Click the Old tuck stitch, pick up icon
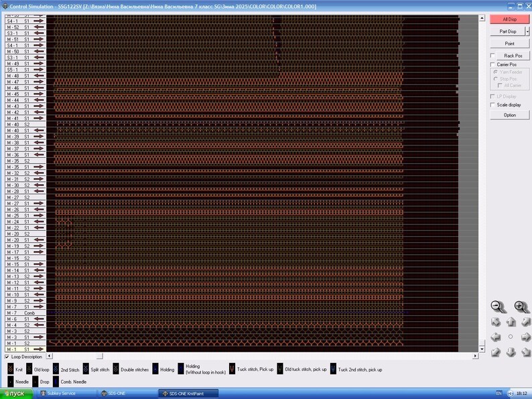Viewport: 532px width, 399px height. click(x=280, y=369)
